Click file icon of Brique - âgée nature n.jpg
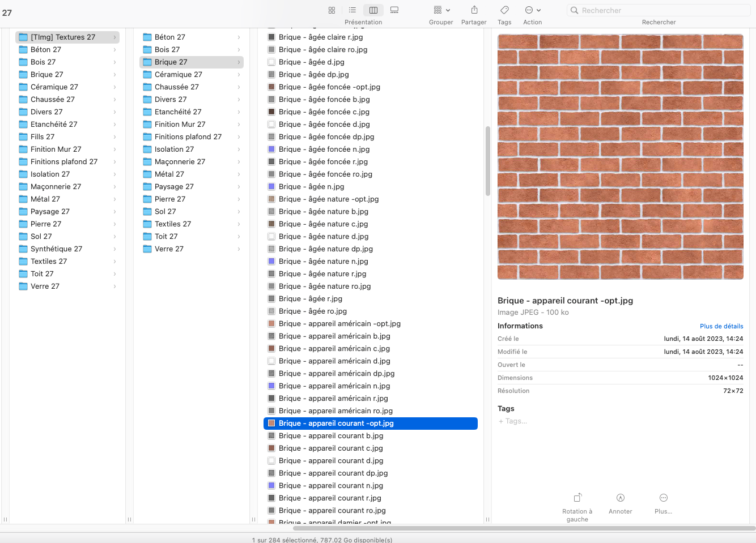Image resolution: width=756 pixels, height=543 pixels. (271, 262)
